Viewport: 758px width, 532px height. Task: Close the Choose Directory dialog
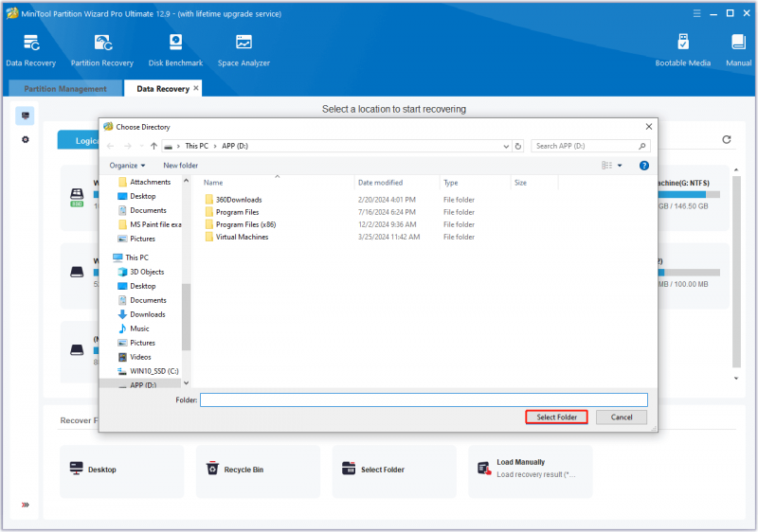pyautogui.click(x=649, y=127)
